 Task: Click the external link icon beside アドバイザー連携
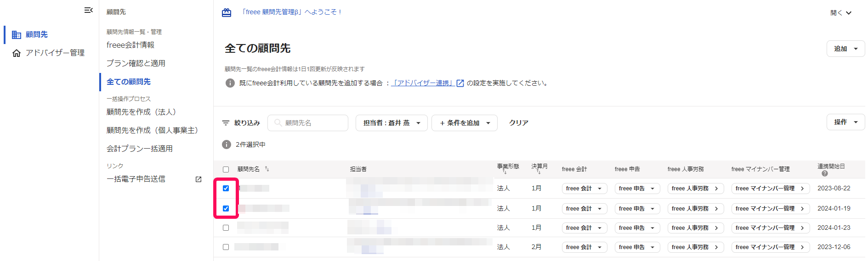[x=460, y=83]
